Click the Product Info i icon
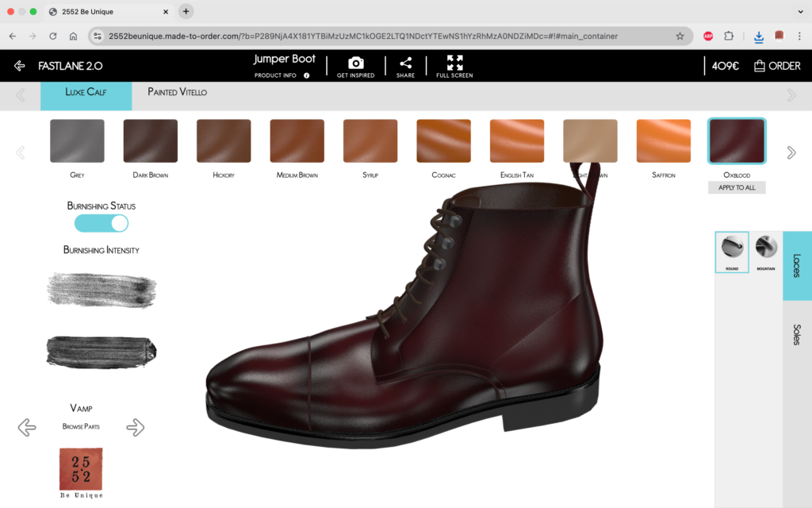Viewport: 812px width, 508px height. (x=308, y=74)
